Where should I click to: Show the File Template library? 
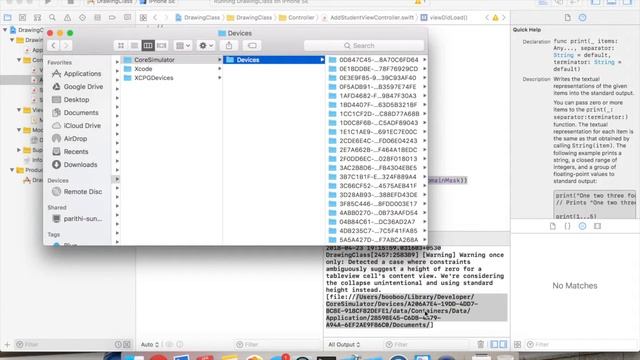pyautogui.click(x=553, y=226)
